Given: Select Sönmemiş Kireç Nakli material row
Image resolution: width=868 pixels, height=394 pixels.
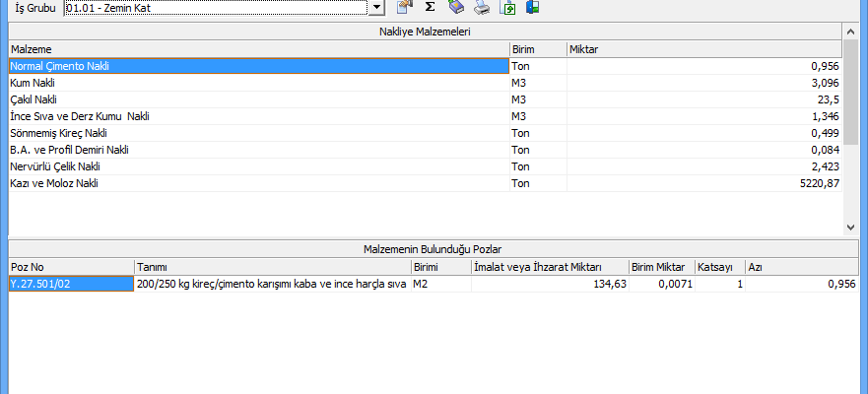Looking at the screenshot, I should 258,133.
